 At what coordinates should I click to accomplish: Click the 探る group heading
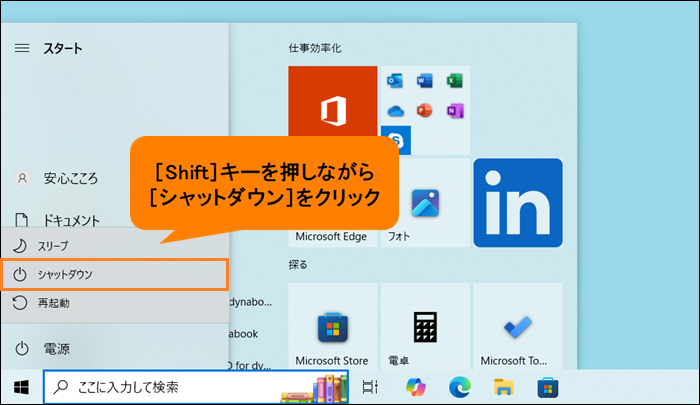point(298,264)
